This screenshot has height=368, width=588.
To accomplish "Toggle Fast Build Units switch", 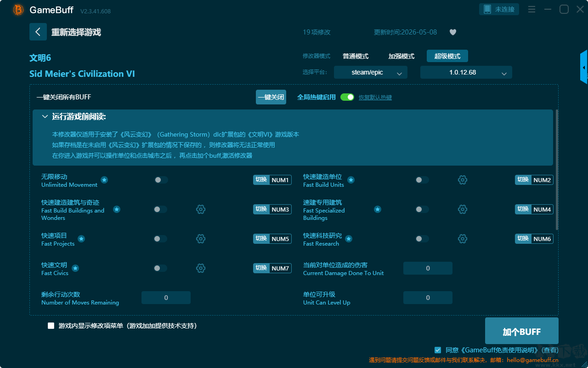I will 422,180.
